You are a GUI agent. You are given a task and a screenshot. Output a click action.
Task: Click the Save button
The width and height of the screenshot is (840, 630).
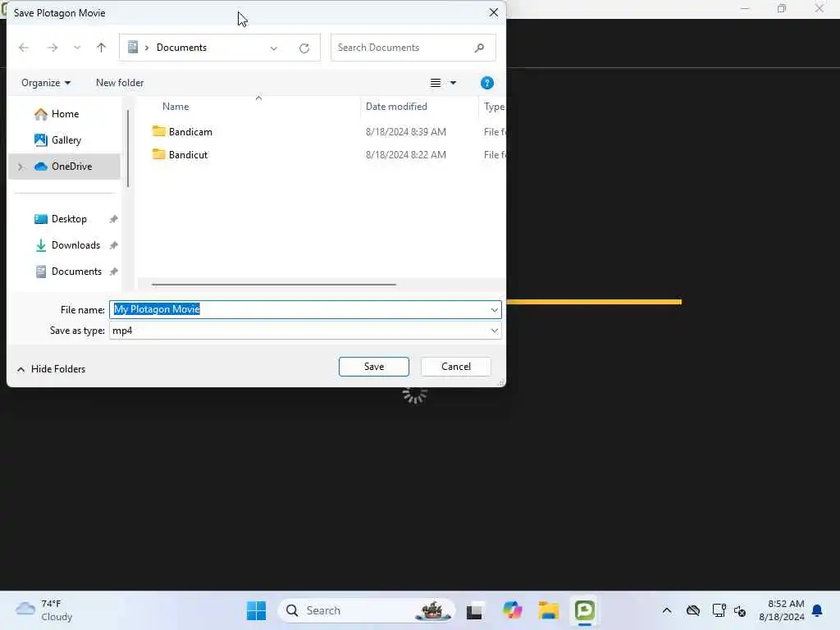(374, 367)
